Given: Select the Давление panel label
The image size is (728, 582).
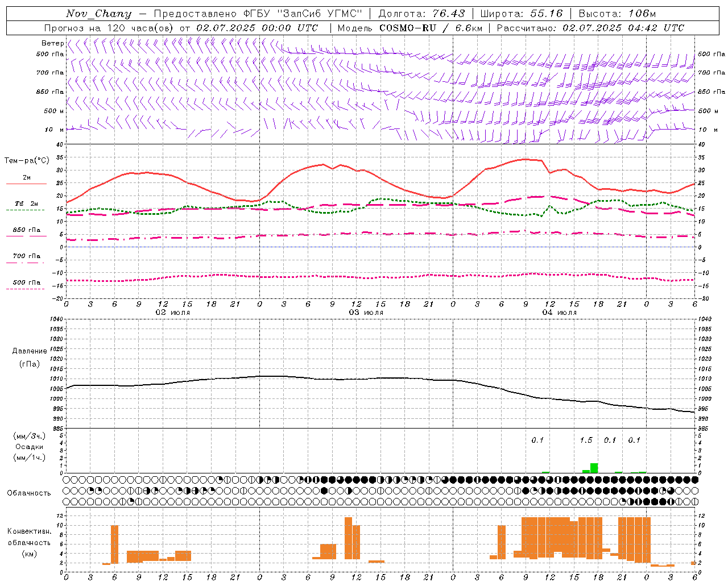Looking at the screenshot, I should pyautogui.click(x=30, y=351).
